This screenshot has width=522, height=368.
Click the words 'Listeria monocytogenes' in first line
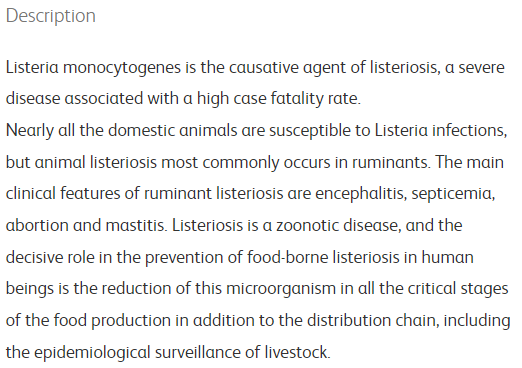point(93,68)
